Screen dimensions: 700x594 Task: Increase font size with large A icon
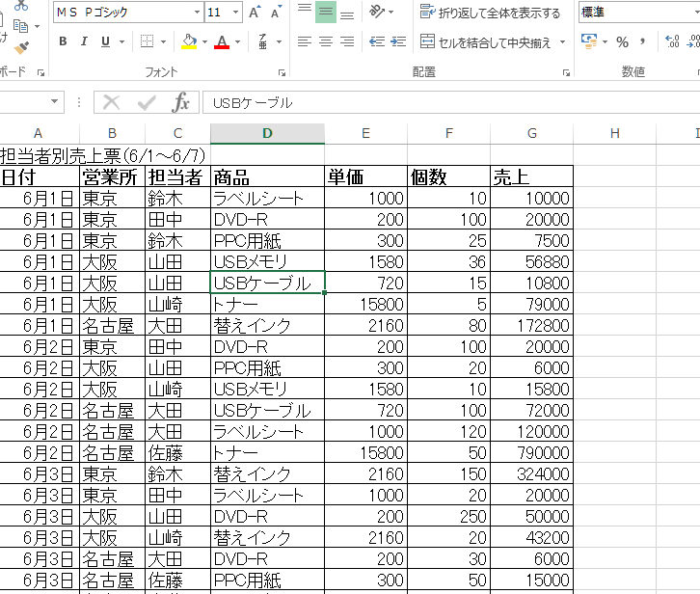pos(255,13)
